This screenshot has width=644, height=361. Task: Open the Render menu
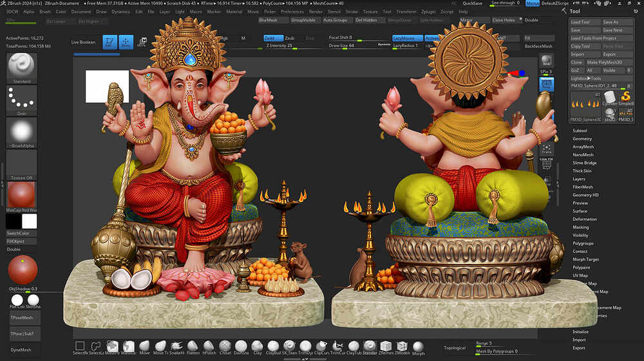click(x=316, y=12)
